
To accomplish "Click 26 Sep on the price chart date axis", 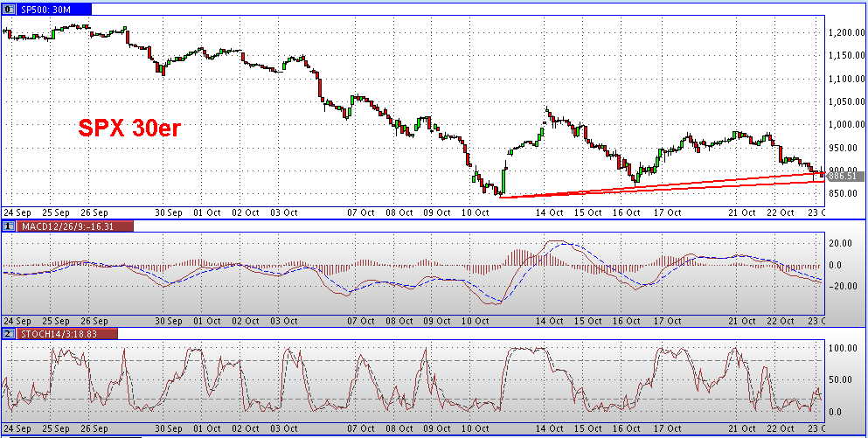I will tap(93, 212).
